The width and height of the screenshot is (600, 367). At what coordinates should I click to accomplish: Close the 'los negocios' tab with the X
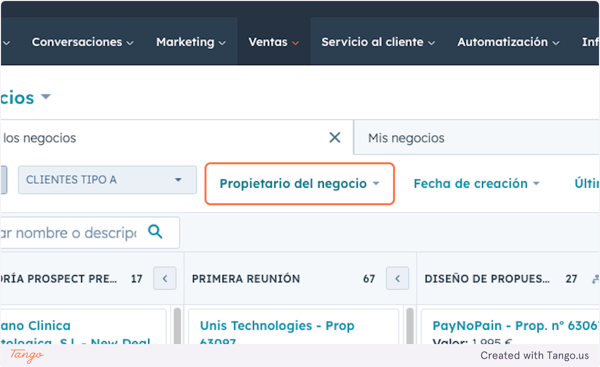point(335,137)
